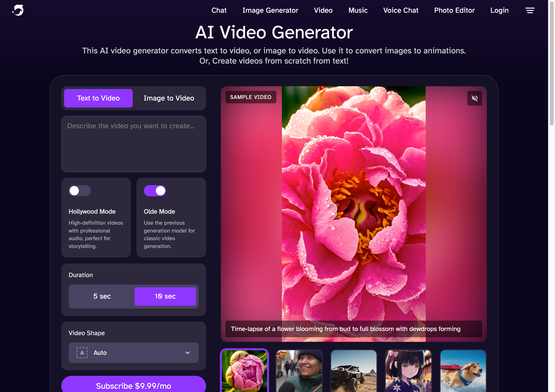Open the Video Shape dropdown
Viewport: 555px width, 392px height.
click(133, 353)
